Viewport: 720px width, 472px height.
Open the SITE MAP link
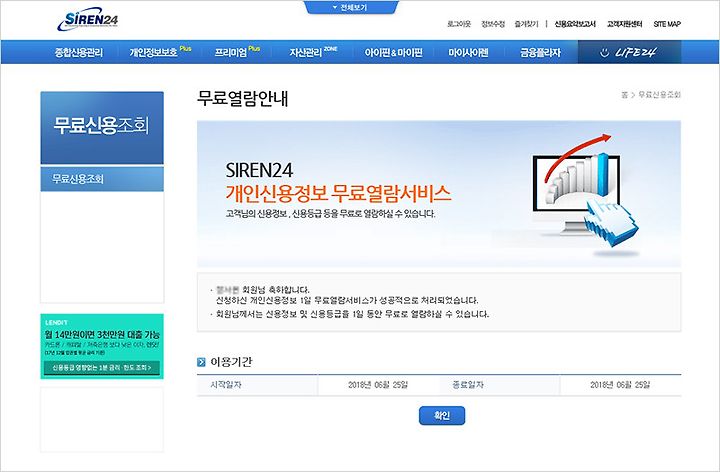tap(667, 24)
